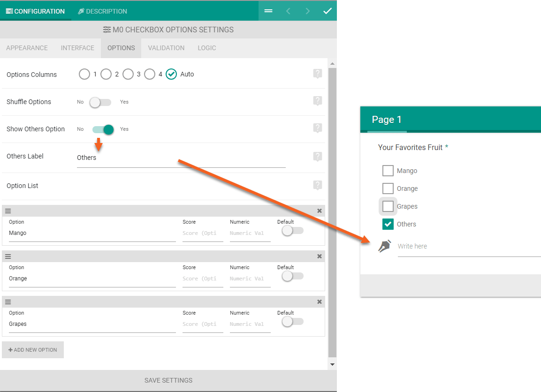
Task: Remove the Orange option with its X icon
Action: coord(320,256)
